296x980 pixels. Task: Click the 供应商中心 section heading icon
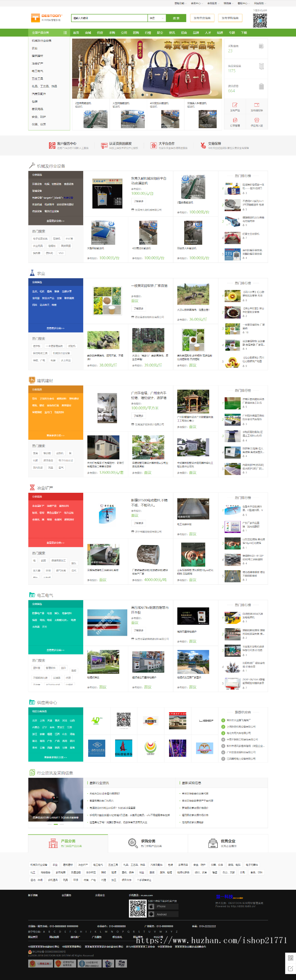[x=32, y=702]
